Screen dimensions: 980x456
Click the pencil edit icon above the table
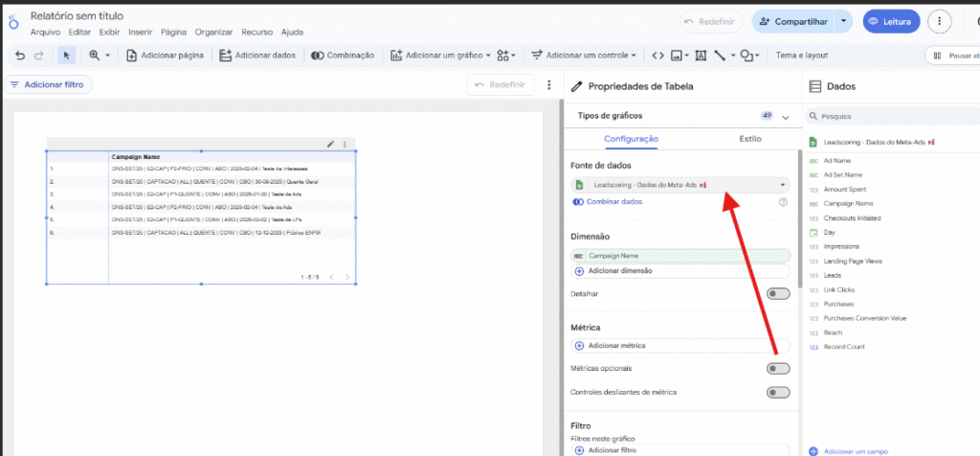[x=331, y=144]
